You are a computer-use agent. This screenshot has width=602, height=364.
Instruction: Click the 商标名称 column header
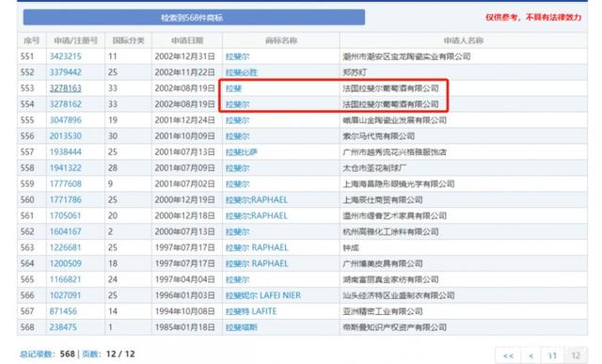click(x=281, y=40)
